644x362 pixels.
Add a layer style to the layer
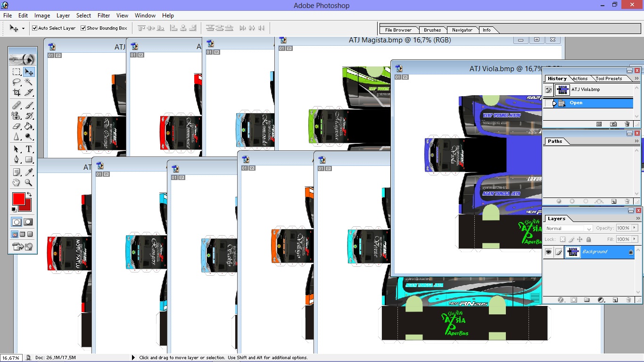561,300
